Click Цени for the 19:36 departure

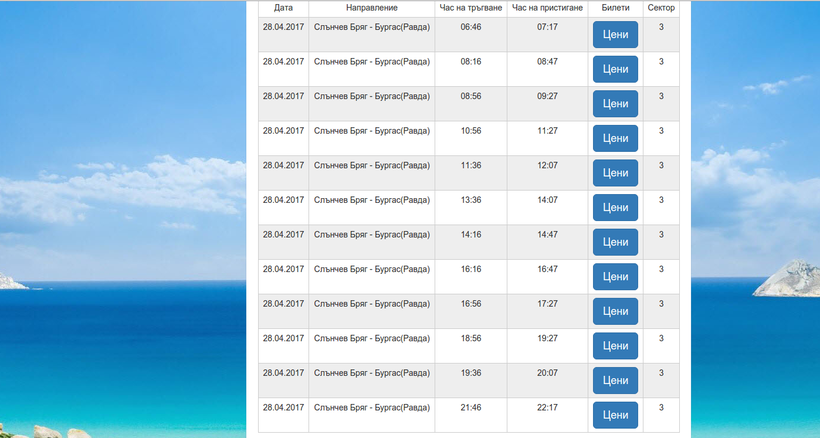pyautogui.click(x=615, y=381)
